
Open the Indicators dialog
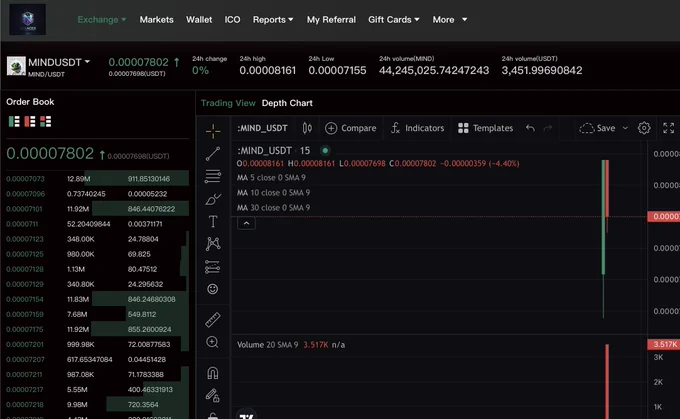click(x=417, y=128)
